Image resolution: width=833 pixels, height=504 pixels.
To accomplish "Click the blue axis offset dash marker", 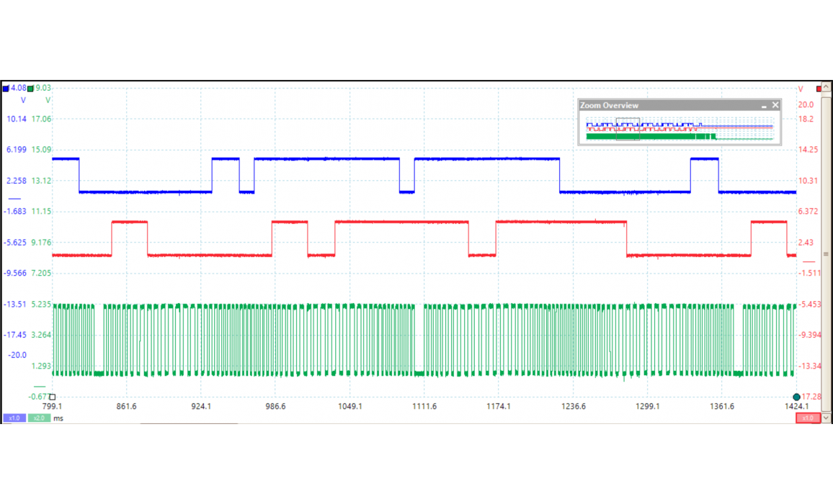I will (14, 198).
